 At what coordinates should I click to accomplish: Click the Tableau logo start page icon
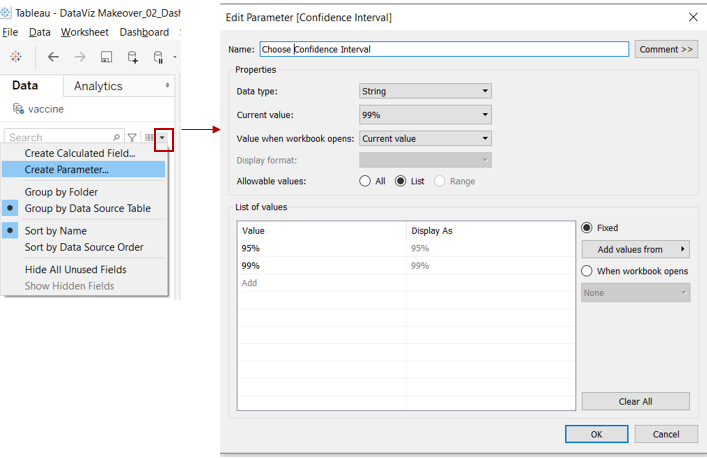15,57
